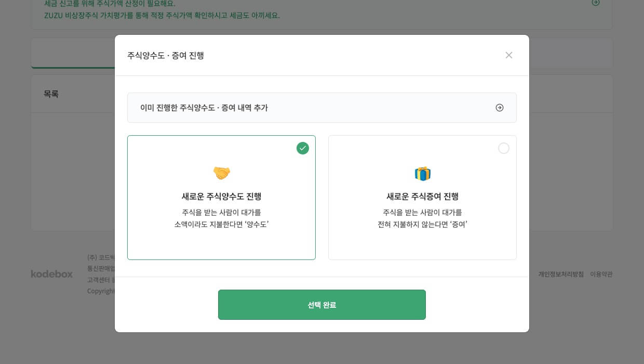The height and width of the screenshot is (364, 644).
Task: Re-select the 새로운 주식양수도 진행 card
Action: pyautogui.click(x=222, y=198)
